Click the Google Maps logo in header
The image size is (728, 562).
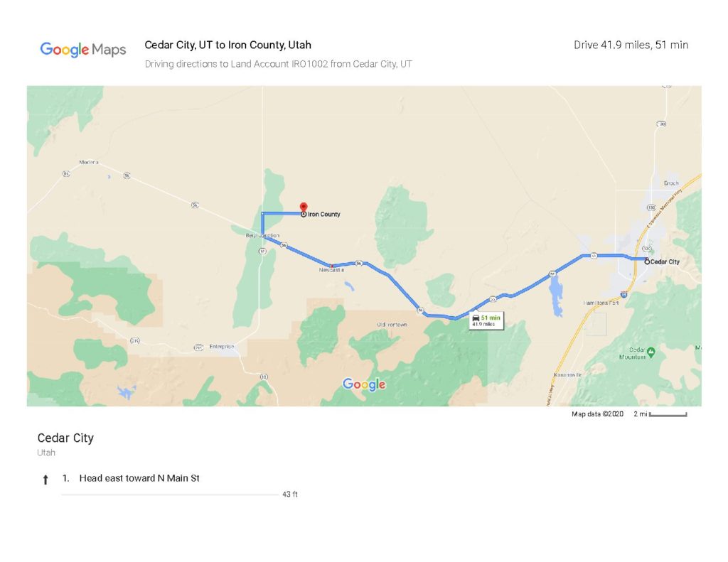83,49
